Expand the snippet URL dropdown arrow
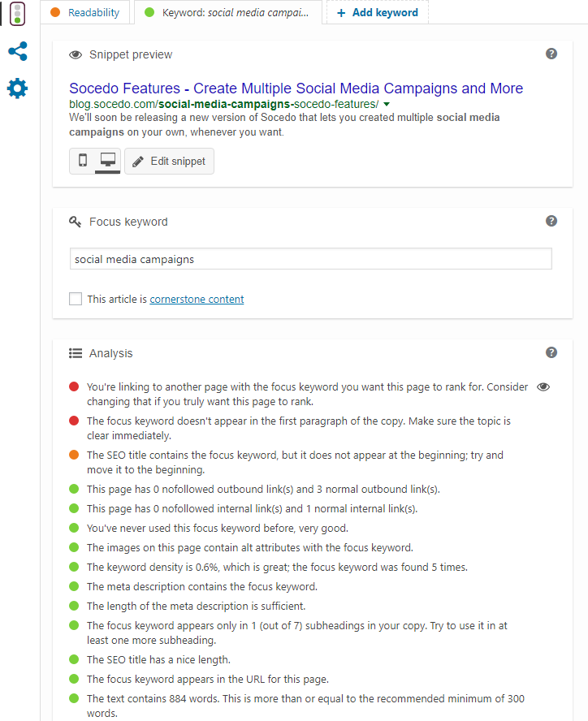This screenshot has height=721, width=588. [x=387, y=105]
